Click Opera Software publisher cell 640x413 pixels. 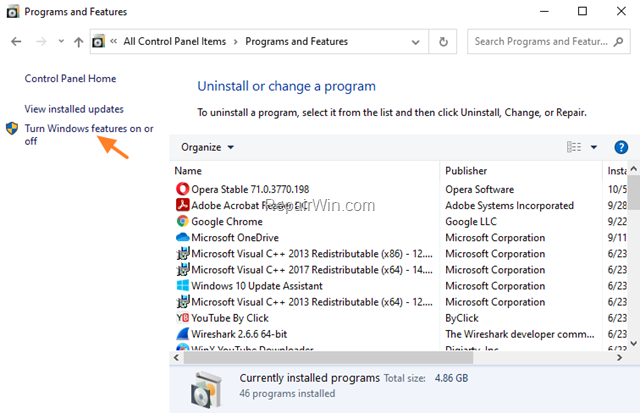[480, 189]
